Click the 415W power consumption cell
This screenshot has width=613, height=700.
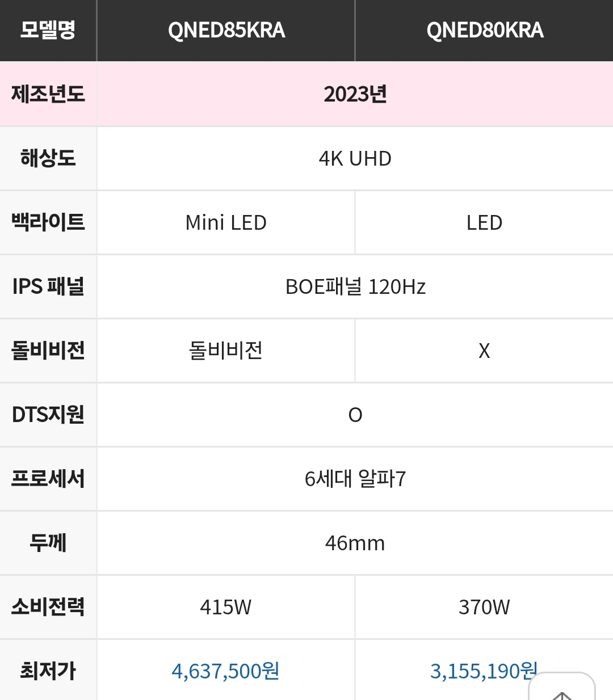(226, 607)
